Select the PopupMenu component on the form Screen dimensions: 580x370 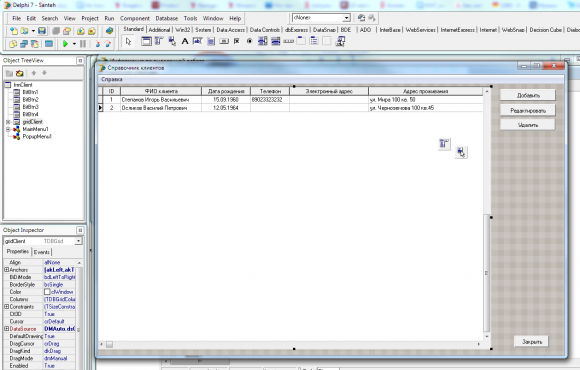point(461,152)
